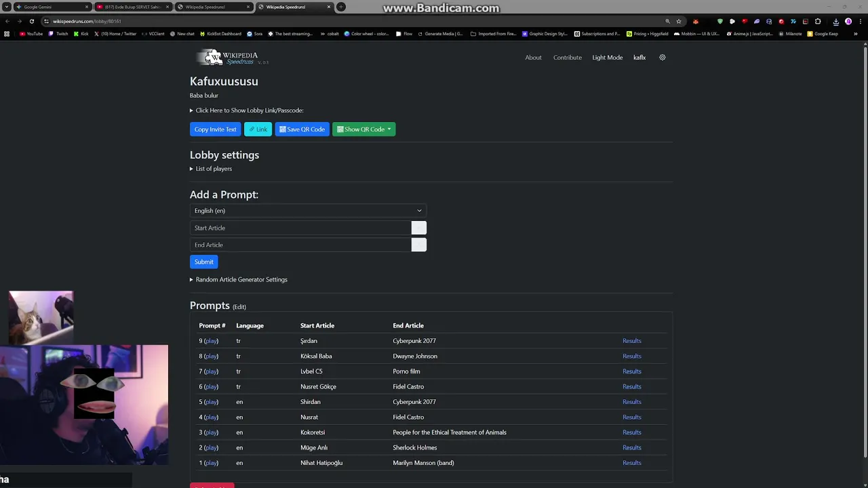Play prompt 6 Nusret Gökçe
This screenshot has width=868, height=488.
coord(211,387)
